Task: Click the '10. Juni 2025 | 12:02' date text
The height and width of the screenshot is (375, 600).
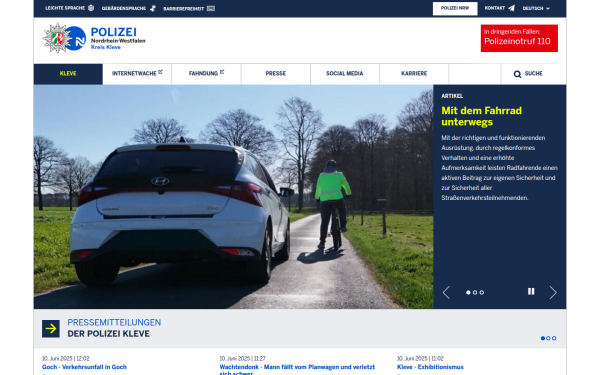Action: 65,359
